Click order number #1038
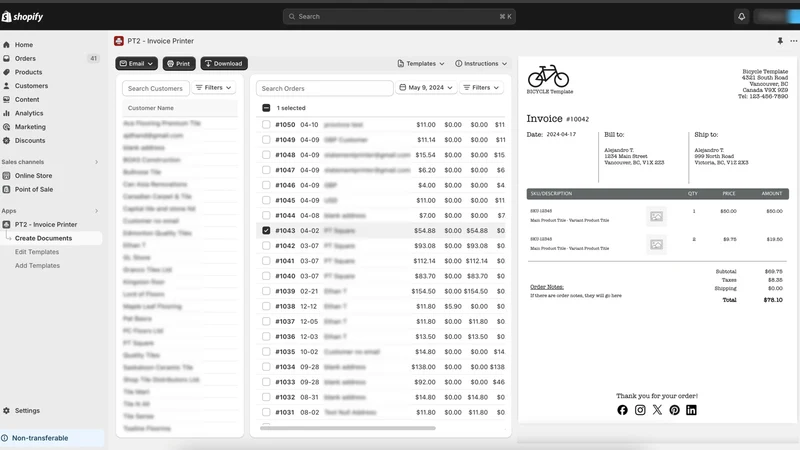Screen dimensions: 800x450 285,306
